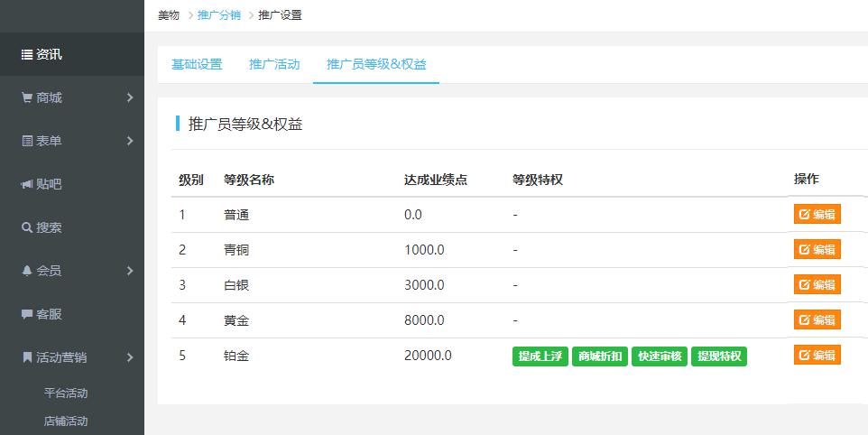Image resolution: width=868 pixels, height=435 pixels.
Task: Click the 活动营销 bookmark icon
Action: point(27,357)
